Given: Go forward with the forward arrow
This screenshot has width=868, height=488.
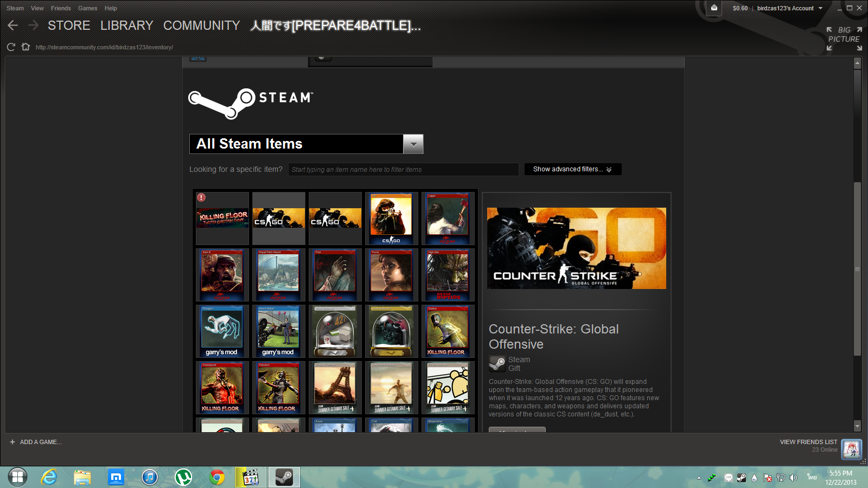Looking at the screenshot, I should pos(33,25).
